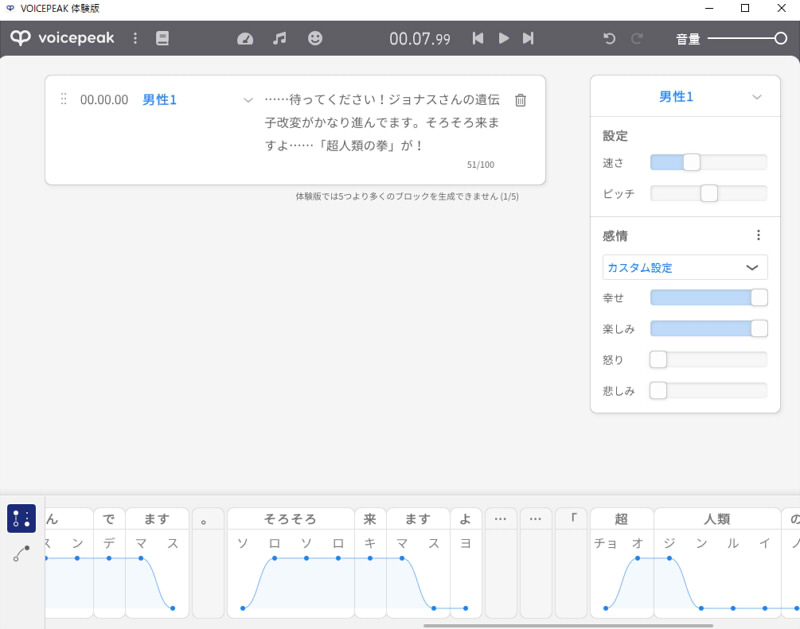
Task: Select the よ word segment
Action: click(x=465, y=519)
